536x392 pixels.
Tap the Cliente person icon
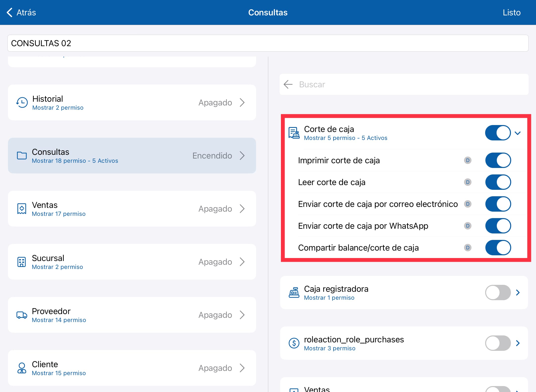(x=22, y=368)
